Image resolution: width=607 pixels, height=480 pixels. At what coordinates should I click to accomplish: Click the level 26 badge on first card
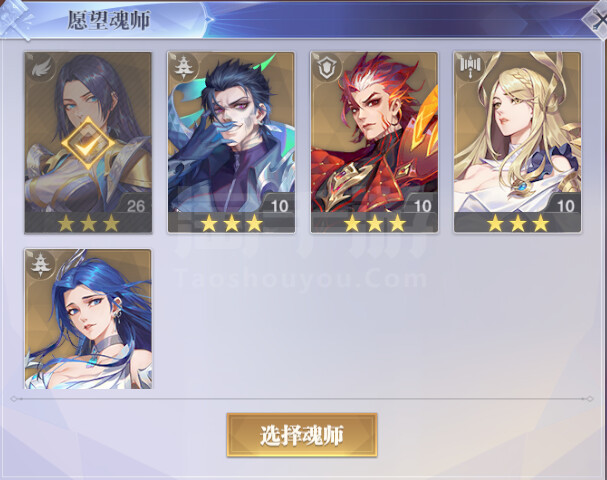click(x=135, y=205)
